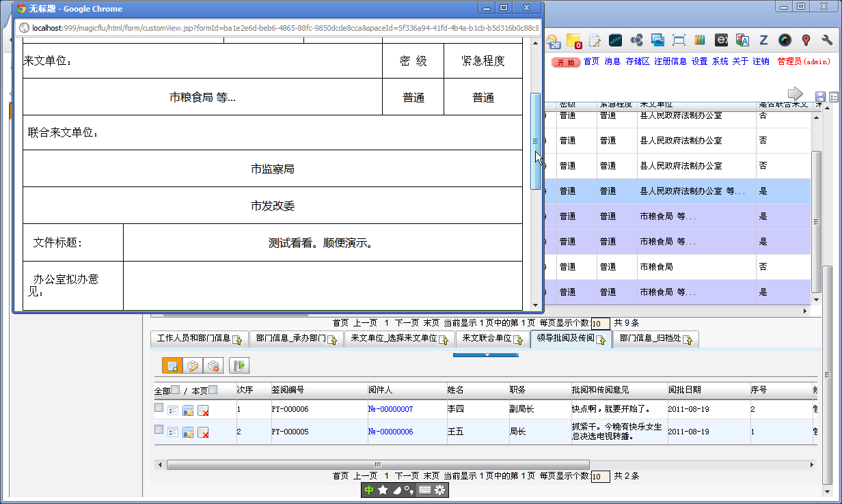
Task: Delete the PY-000005 row
Action: pyautogui.click(x=203, y=432)
